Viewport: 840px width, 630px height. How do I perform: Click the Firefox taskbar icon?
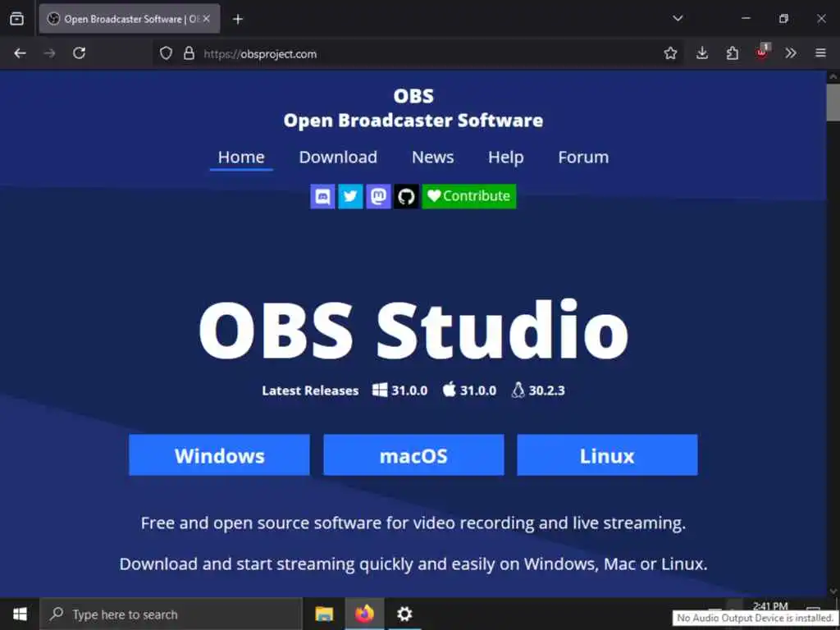[x=364, y=614]
